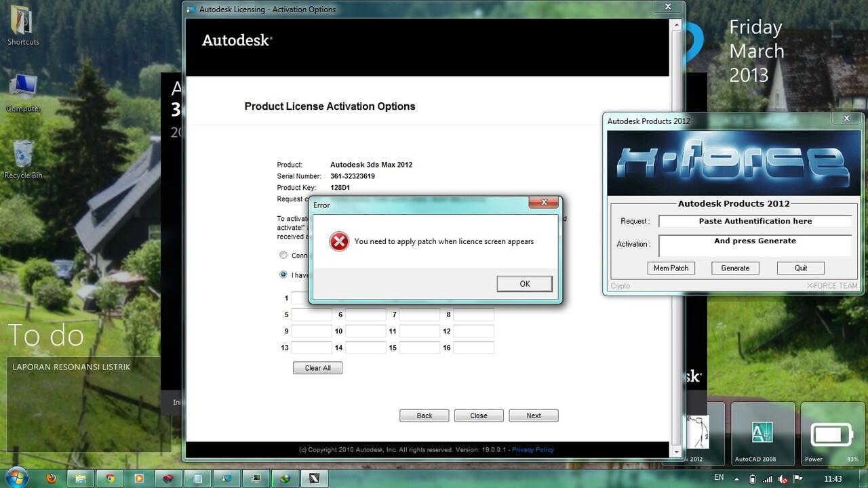Click the Activation output field
Image resolution: width=868 pixels, height=488 pixels.
point(755,245)
